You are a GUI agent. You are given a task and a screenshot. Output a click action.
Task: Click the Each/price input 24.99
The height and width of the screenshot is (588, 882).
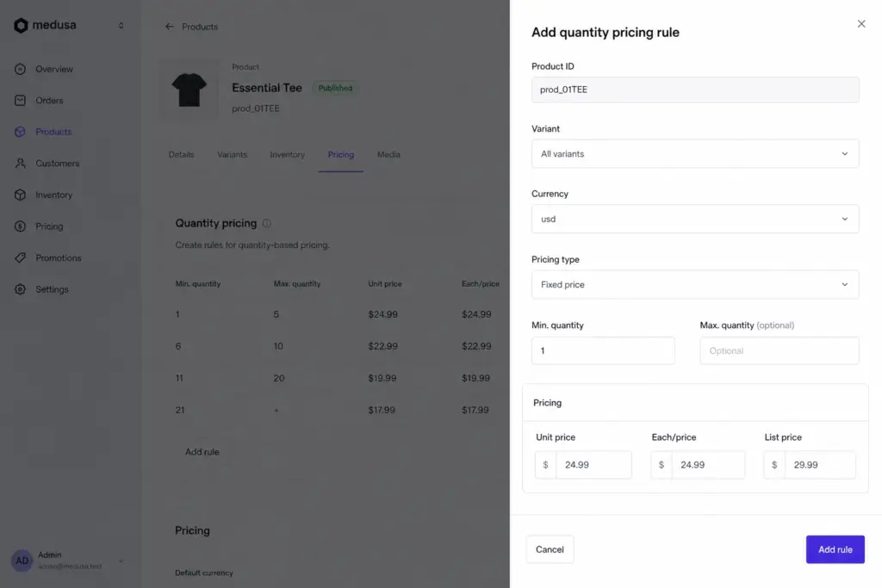698,465
